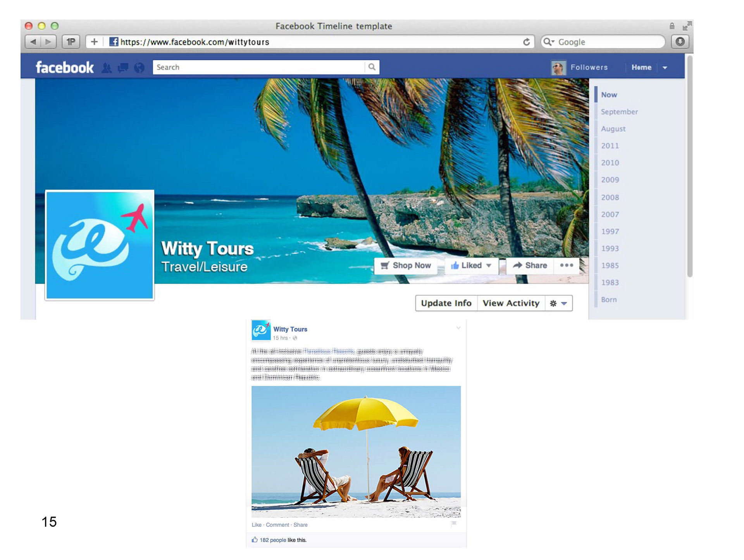Open friend requests icon in Facebook header
This screenshot has height=560, width=744.
[107, 68]
